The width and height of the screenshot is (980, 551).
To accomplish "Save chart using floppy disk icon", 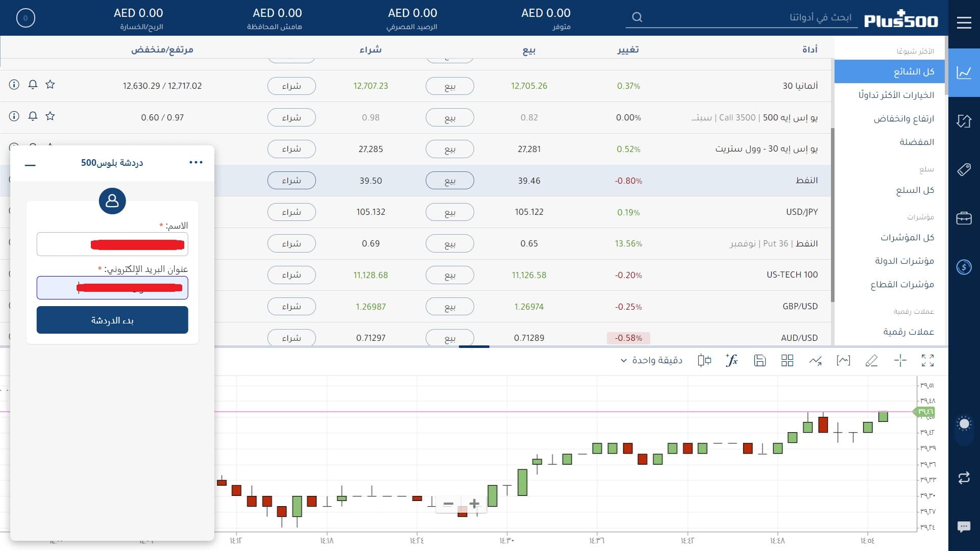I will coord(759,361).
